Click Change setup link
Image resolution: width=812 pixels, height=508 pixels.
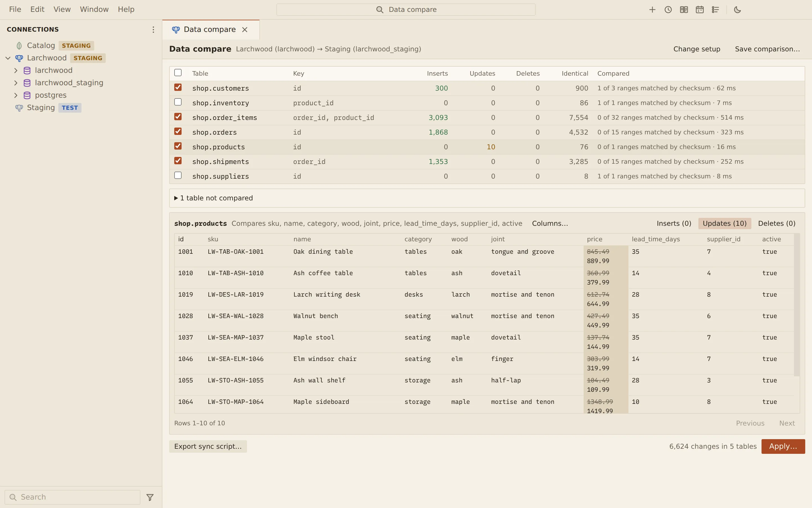click(x=697, y=49)
